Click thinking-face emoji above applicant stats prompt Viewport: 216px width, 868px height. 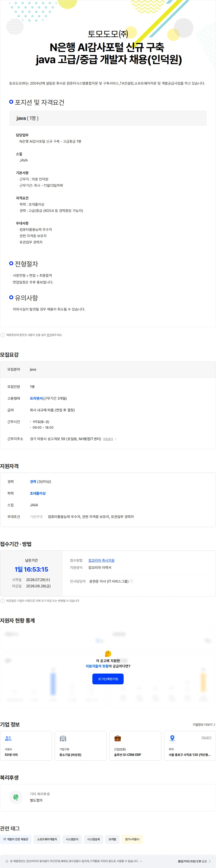(x=108, y=653)
